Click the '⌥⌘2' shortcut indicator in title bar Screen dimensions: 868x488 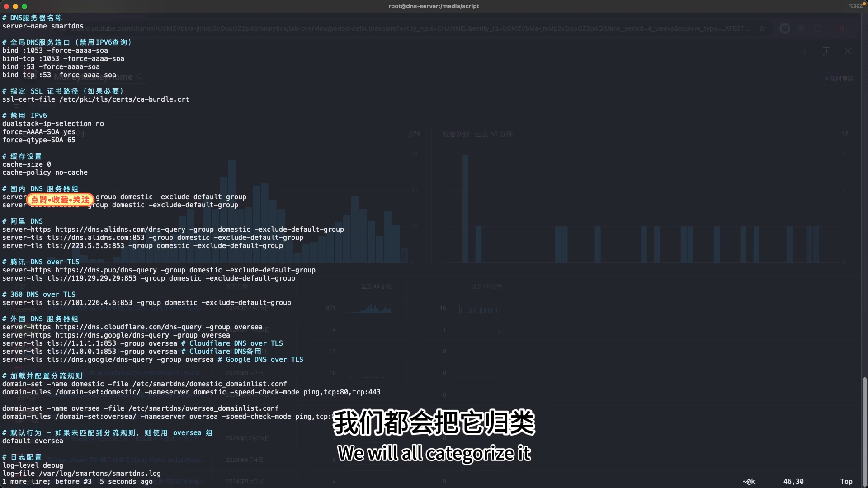tap(856, 6)
